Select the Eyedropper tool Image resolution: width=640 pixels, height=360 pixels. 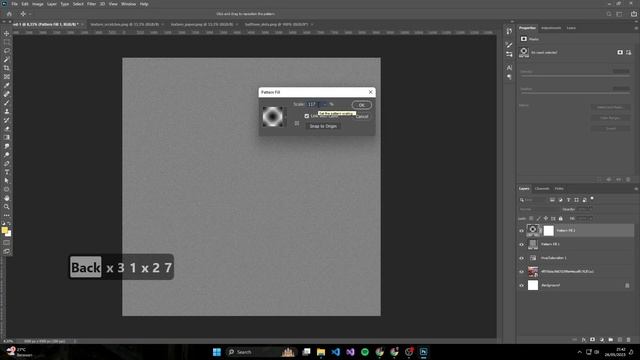tap(7, 85)
